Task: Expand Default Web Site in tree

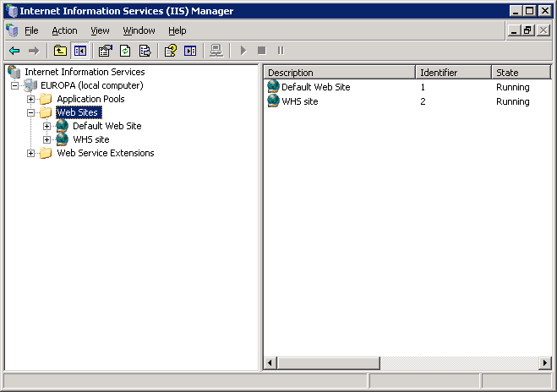Action: point(46,126)
